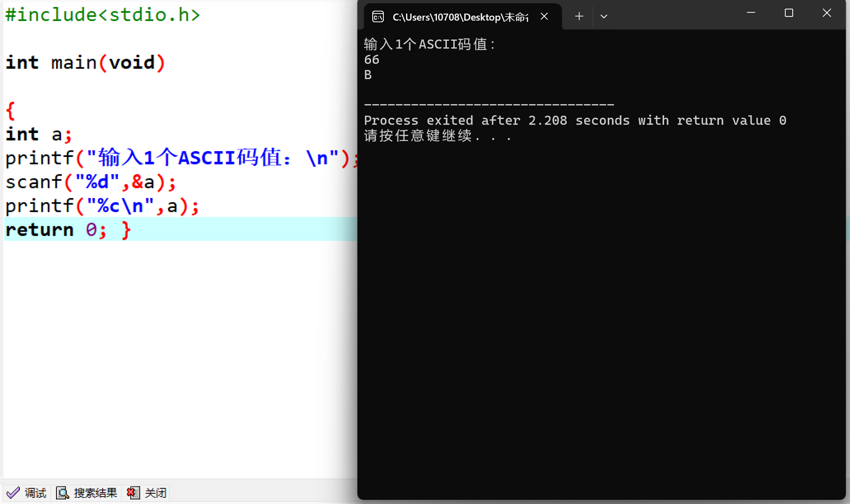850x504 pixels.
Task: Click the terminal icon on the tab
Action: [x=378, y=17]
